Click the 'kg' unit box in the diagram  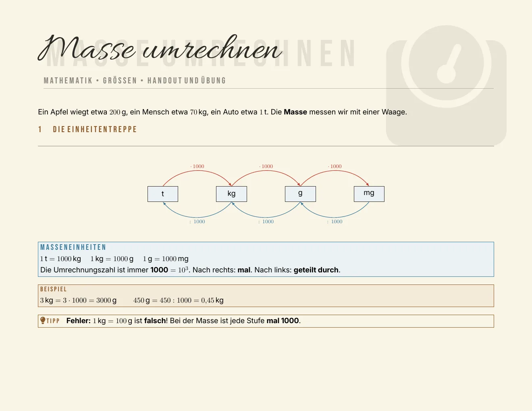(x=231, y=194)
